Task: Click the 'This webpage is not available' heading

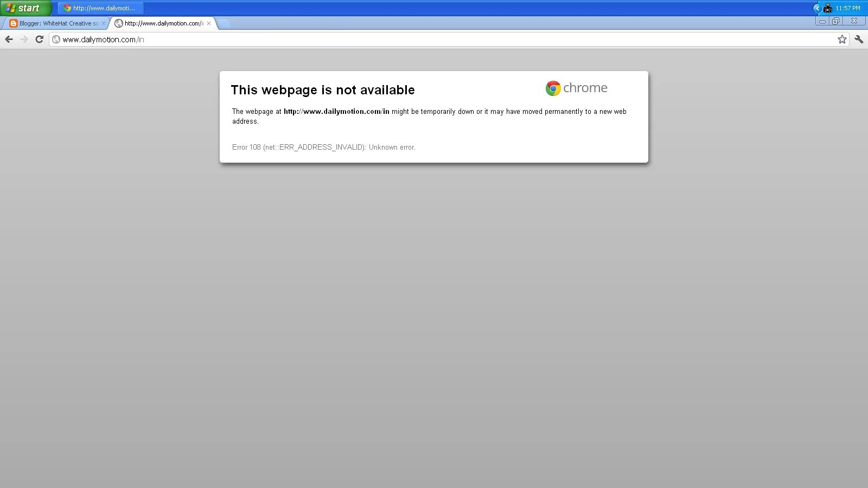Action: [x=323, y=90]
